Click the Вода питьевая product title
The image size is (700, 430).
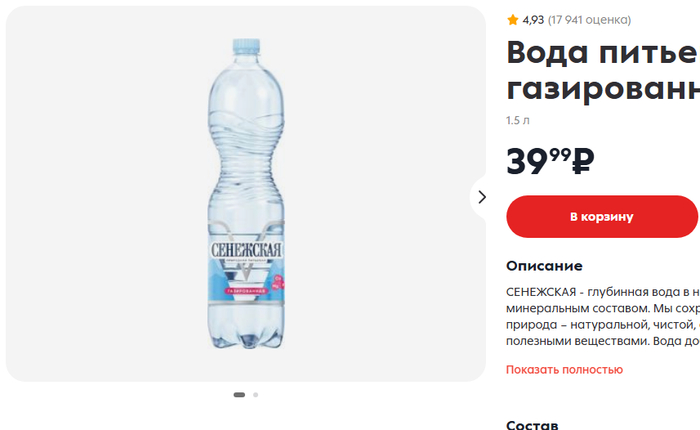[x=603, y=71]
